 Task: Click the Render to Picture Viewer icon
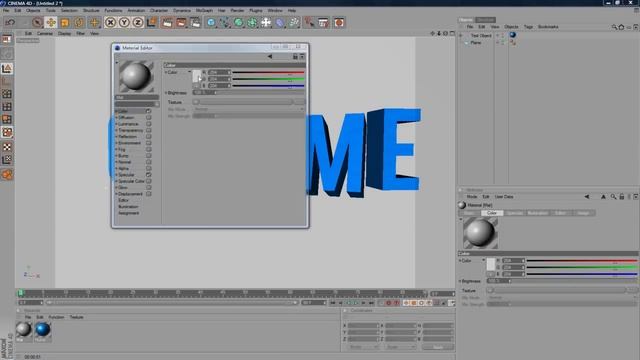(181, 22)
